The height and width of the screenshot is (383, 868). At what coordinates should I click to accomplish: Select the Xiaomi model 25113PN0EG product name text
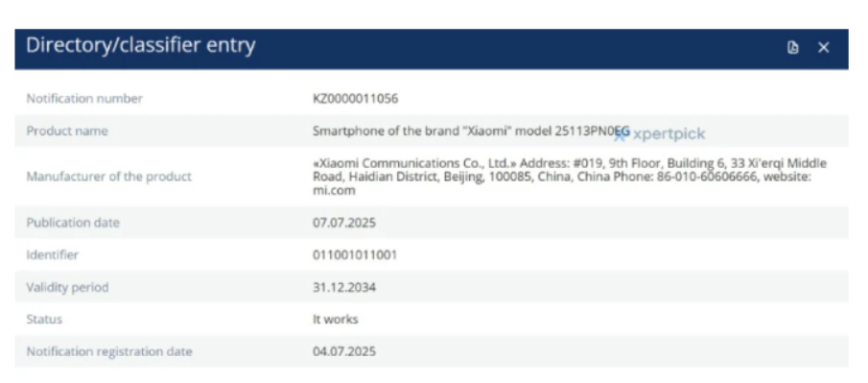click(x=471, y=131)
